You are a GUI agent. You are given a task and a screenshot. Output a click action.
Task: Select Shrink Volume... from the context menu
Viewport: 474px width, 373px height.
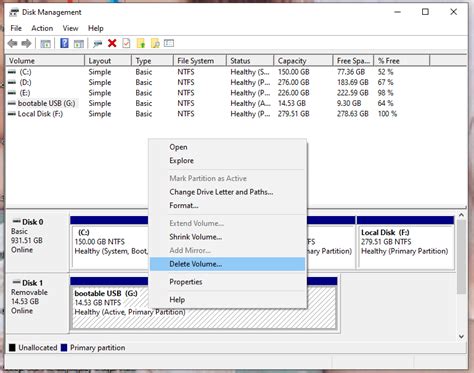227,237
